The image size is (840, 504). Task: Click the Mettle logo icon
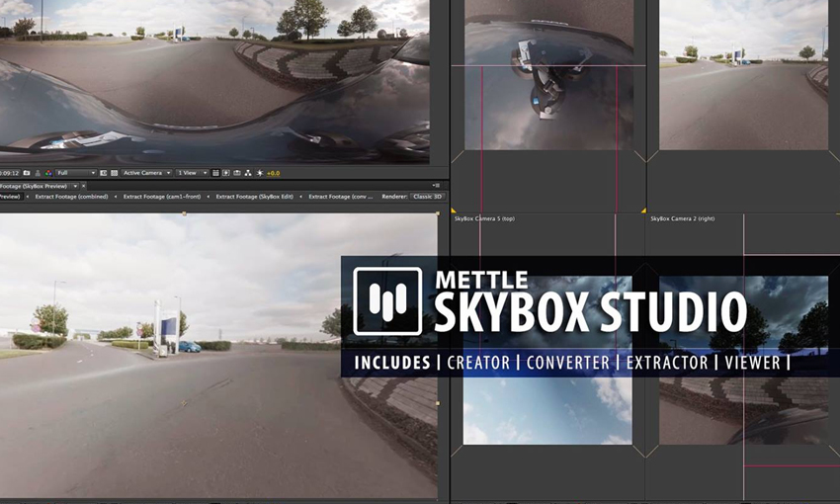pos(387,301)
